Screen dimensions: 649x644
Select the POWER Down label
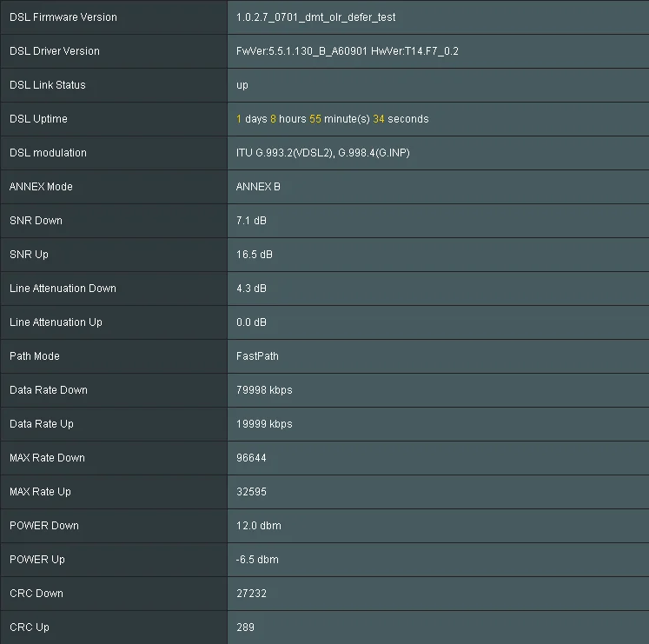[44, 526]
